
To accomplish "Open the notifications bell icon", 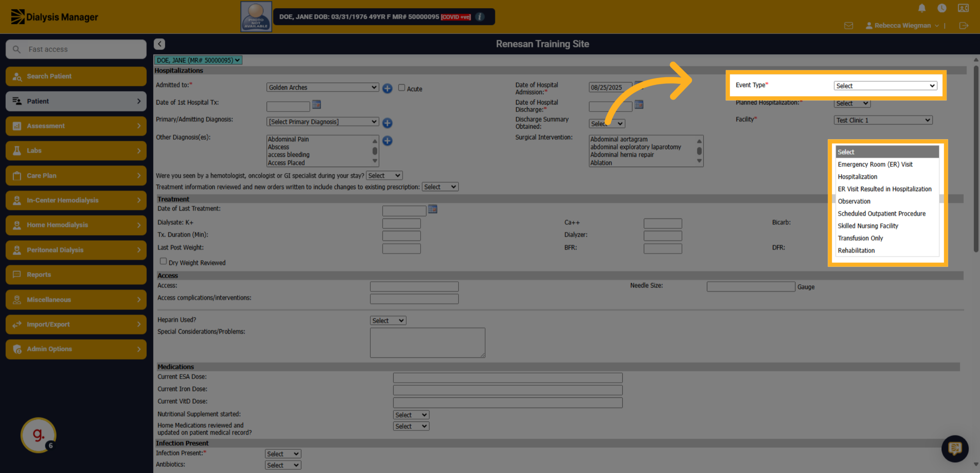I will (922, 8).
